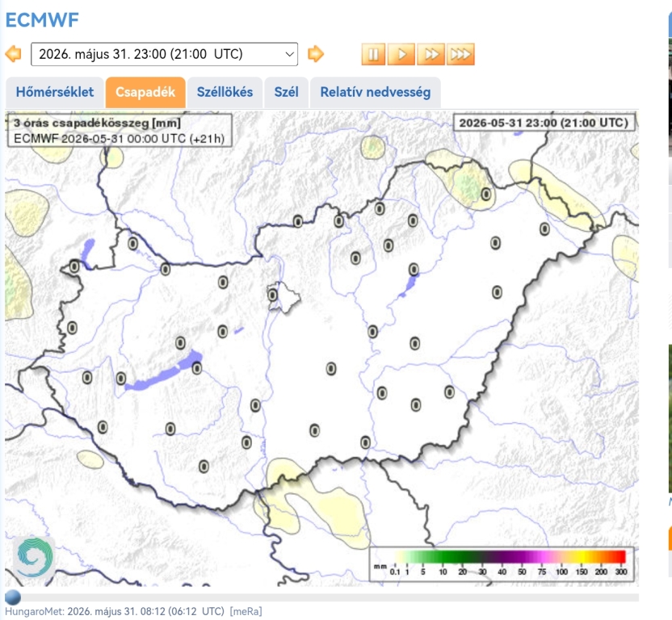Image resolution: width=672 pixels, height=620 pixels.
Task: Switch to the Szél tab
Action: [x=286, y=92]
